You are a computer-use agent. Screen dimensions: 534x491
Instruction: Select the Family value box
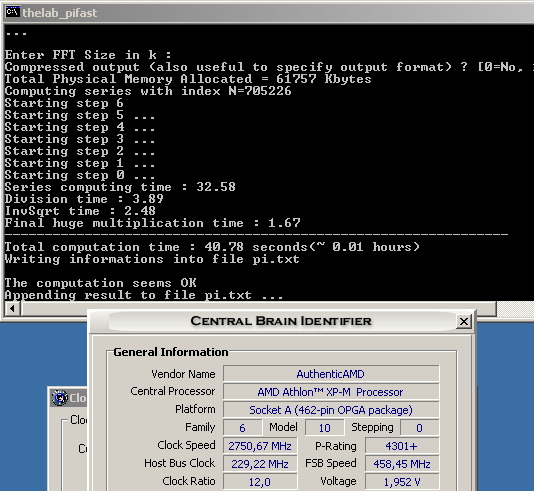[242, 428]
